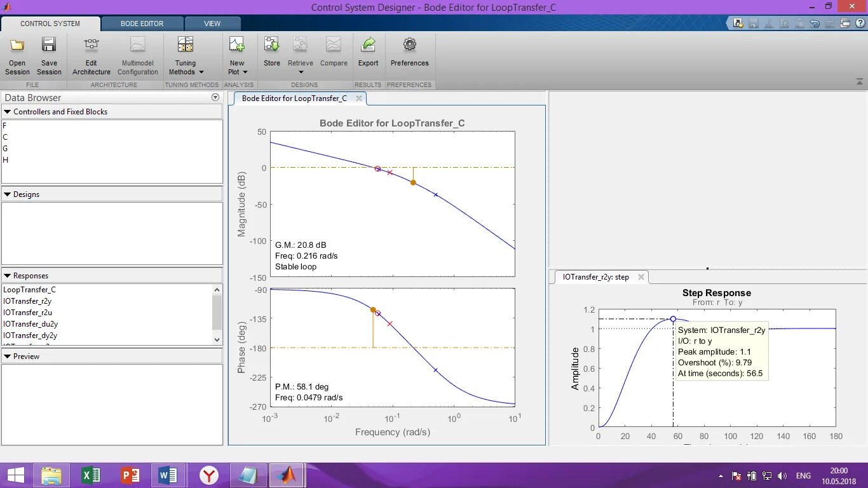Click Responses list scroll-down arrow
The width and height of the screenshot is (868, 488).
click(x=217, y=340)
